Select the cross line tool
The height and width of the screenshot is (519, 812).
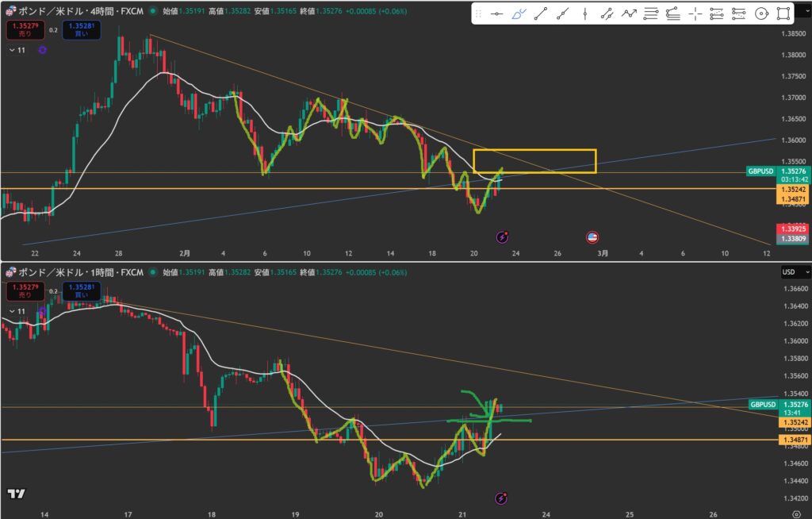[x=695, y=13]
